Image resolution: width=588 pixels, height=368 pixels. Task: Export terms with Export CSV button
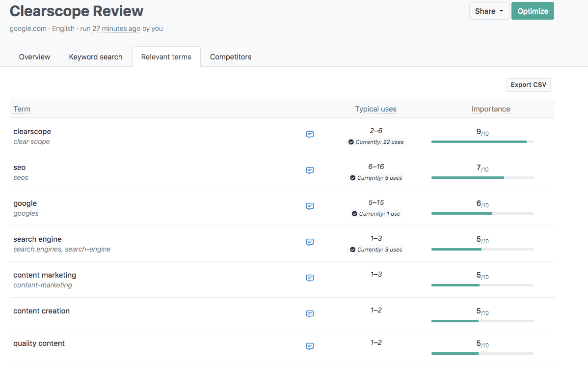pyautogui.click(x=528, y=85)
